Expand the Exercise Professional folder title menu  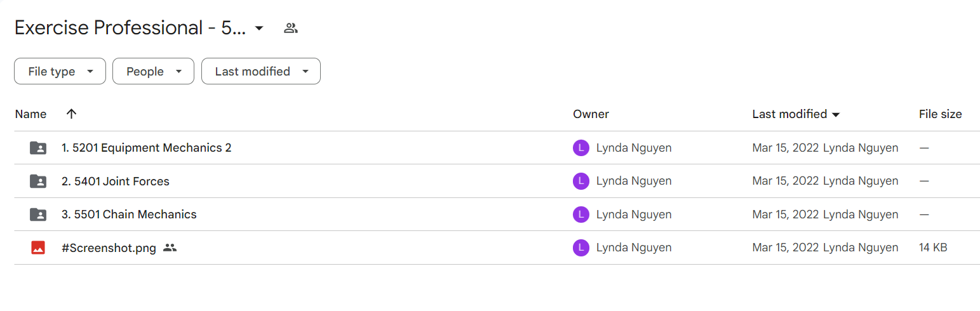tap(259, 29)
